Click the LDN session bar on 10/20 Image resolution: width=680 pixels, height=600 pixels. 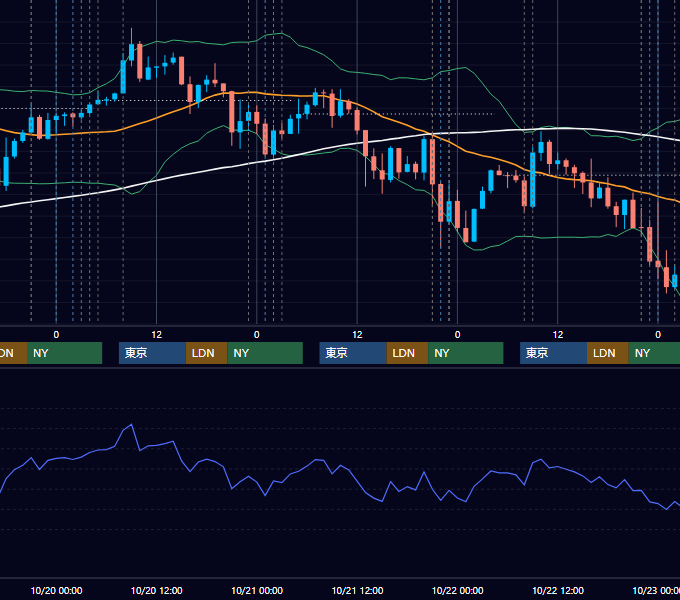coord(206,353)
